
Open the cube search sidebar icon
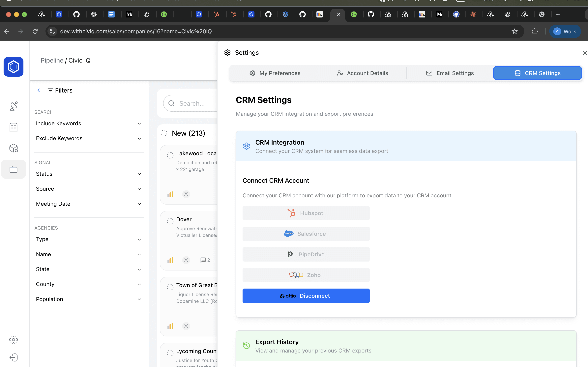point(14,148)
